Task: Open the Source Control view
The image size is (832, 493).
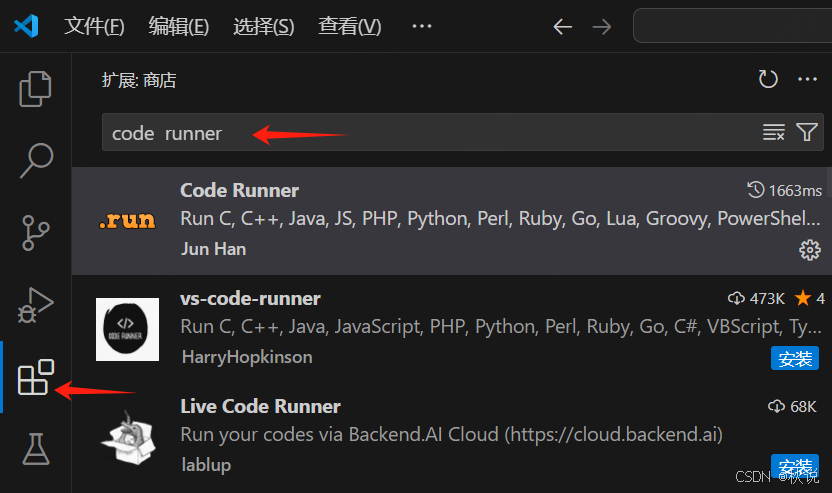Action: coord(36,232)
